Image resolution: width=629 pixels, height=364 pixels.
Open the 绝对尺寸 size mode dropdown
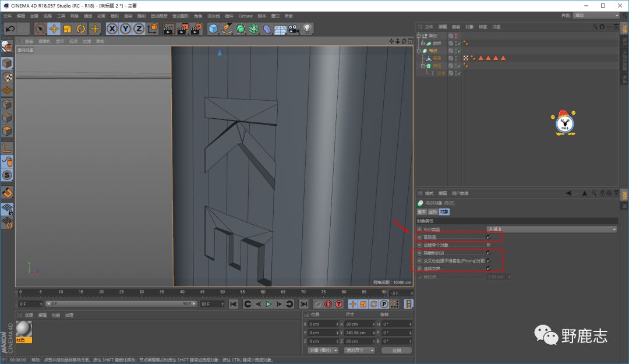[360, 351]
